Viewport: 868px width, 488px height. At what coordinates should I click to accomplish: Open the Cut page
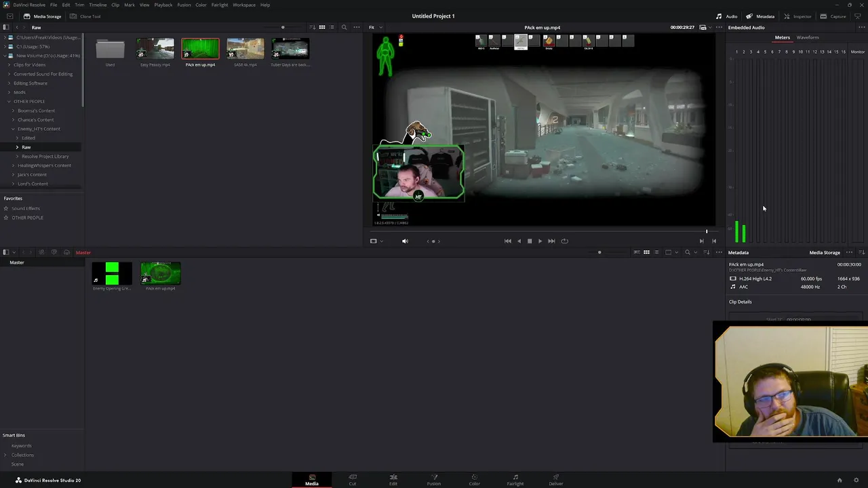click(353, 480)
